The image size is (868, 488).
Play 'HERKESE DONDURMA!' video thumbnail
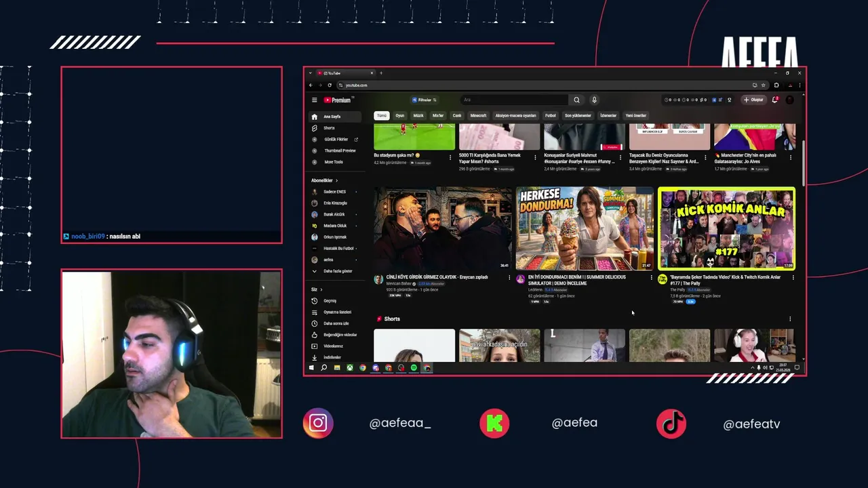[x=584, y=229]
